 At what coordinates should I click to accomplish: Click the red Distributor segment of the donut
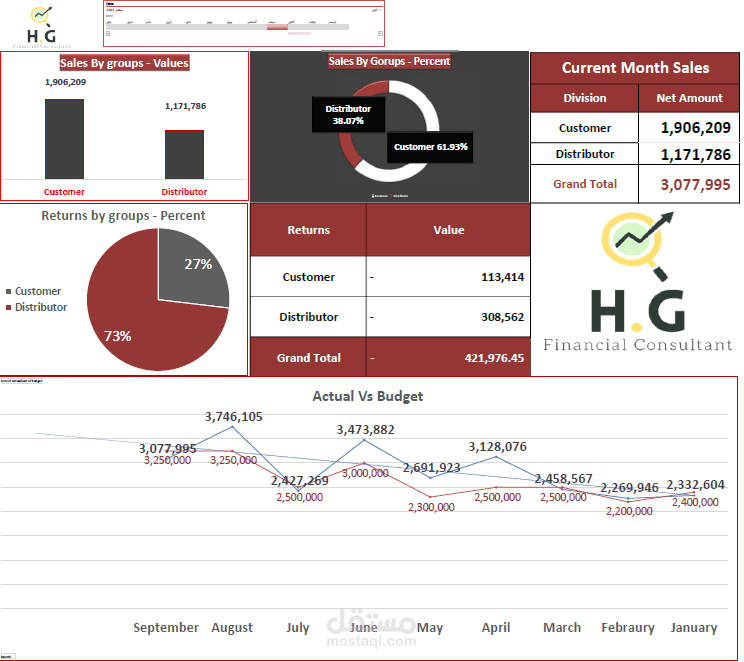[x=349, y=149]
